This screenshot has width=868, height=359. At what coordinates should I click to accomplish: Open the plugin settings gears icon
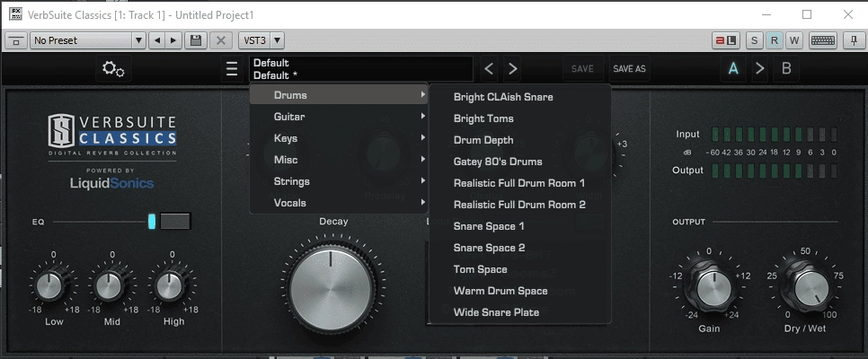(113, 69)
